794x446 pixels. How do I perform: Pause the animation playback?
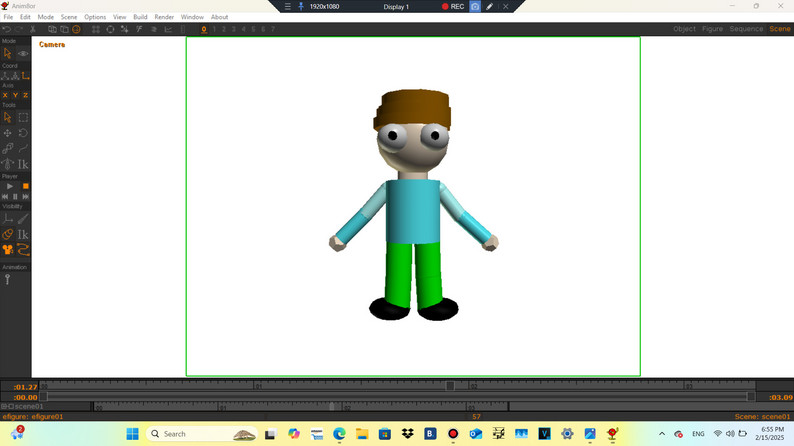(15, 196)
